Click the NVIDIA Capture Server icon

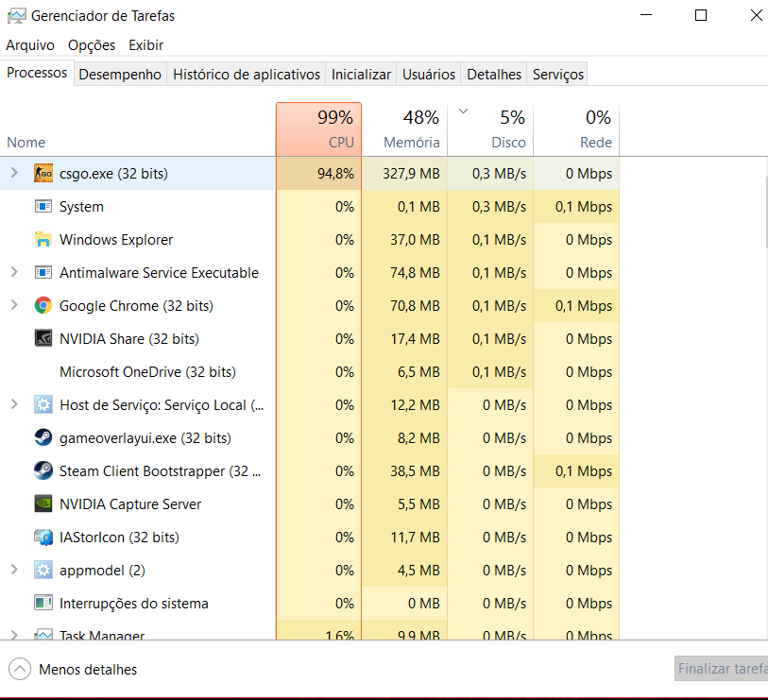(43, 504)
